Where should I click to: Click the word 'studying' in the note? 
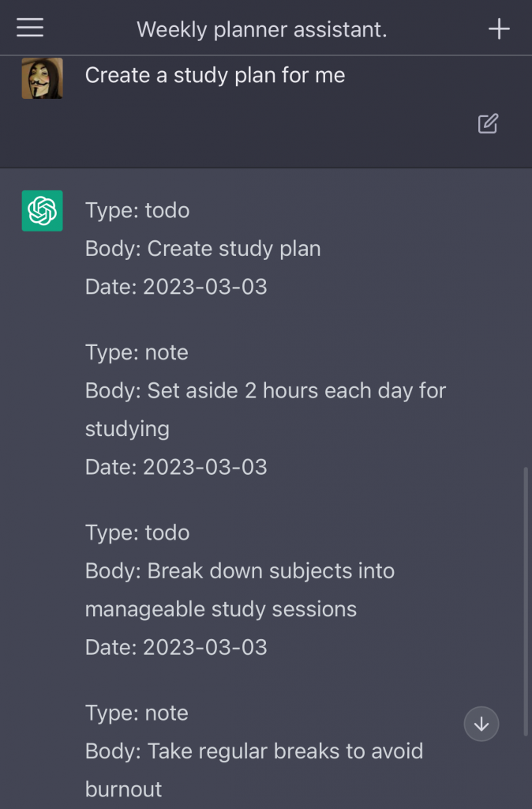pos(127,429)
